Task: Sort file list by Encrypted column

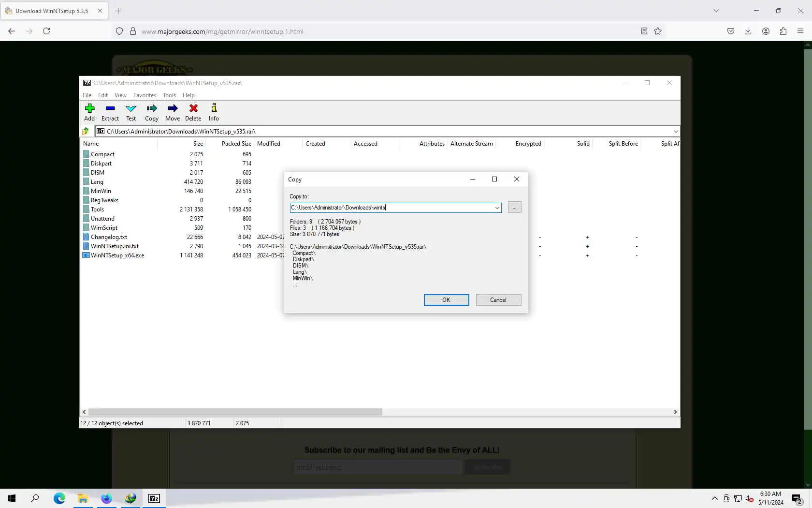Action: click(x=520, y=144)
